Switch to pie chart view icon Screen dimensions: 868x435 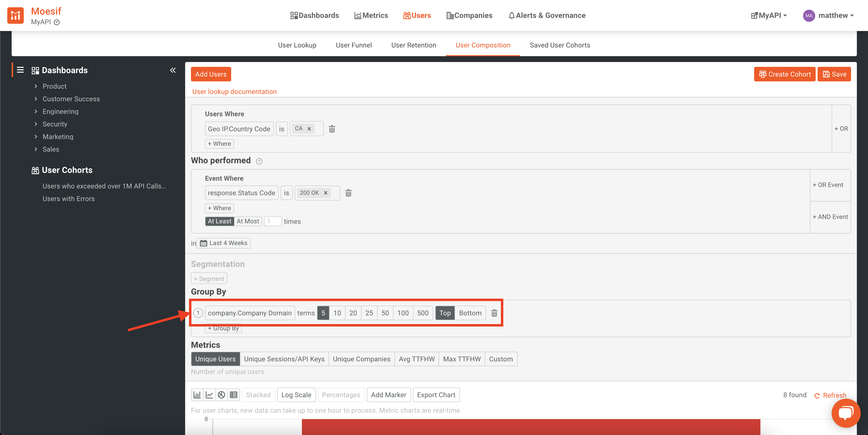[x=221, y=395]
